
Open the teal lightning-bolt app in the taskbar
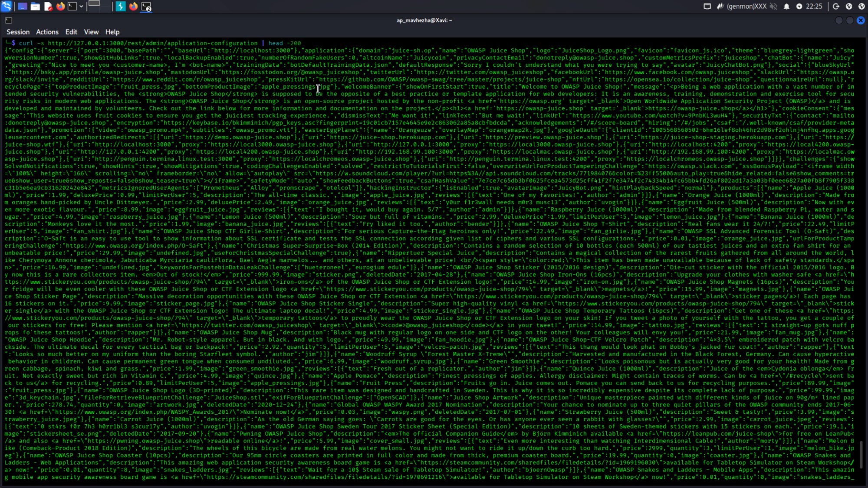pyautogui.click(x=121, y=7)
